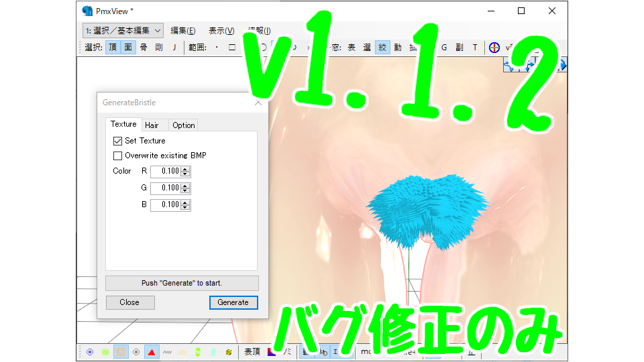This screenshot has height=362, width=644.
Task: Click the R color value field
Action: pos(166,171)
